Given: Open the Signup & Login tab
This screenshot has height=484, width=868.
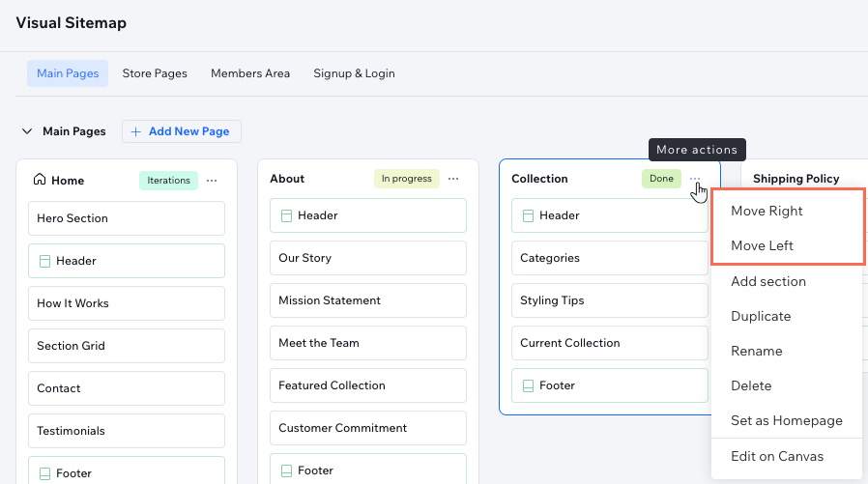Looking at the screenshot, I should 355,73.
